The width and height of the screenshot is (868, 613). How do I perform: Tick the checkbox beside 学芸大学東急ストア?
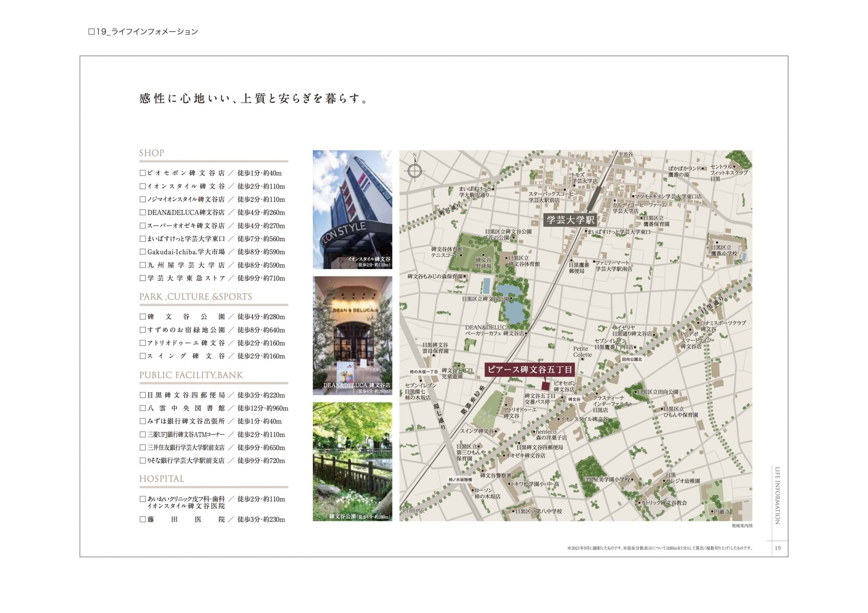pos(142,278)
